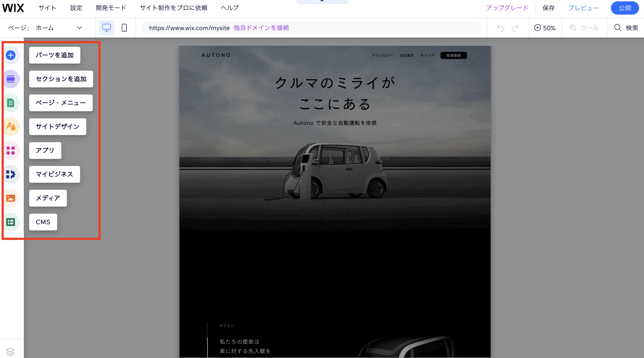Viewport: 644px width, 358px height.
Task: Click the green Pages & Menu icon
Action: 11,103
